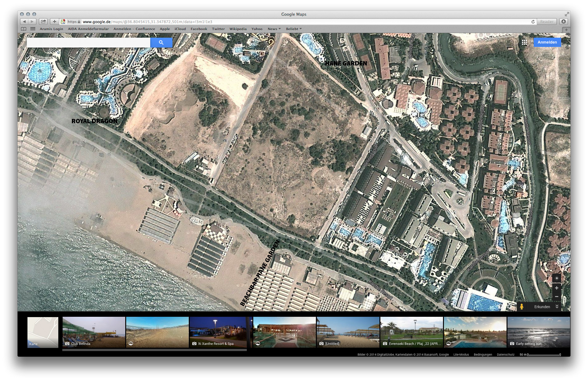Click the Anmelden sign-in button
This screenshot has width=588, height=381.
click(x=547, y=42)
